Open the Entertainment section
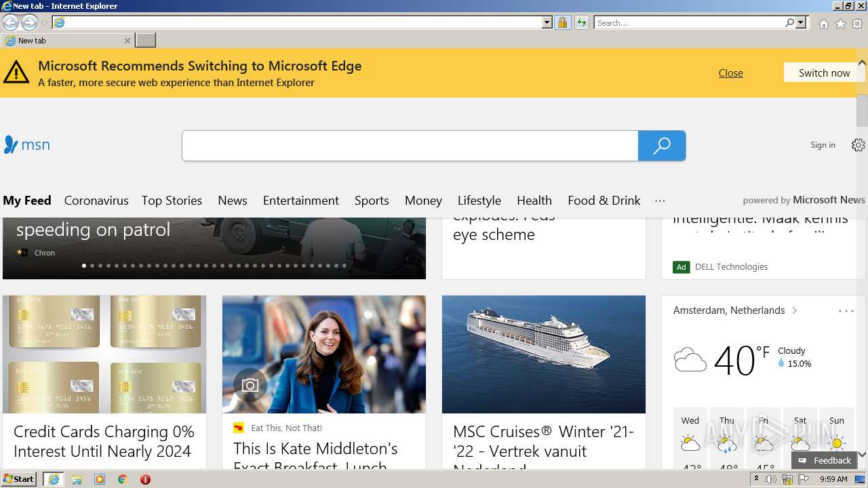The image size is (868, 488). (x=301, y=200)
